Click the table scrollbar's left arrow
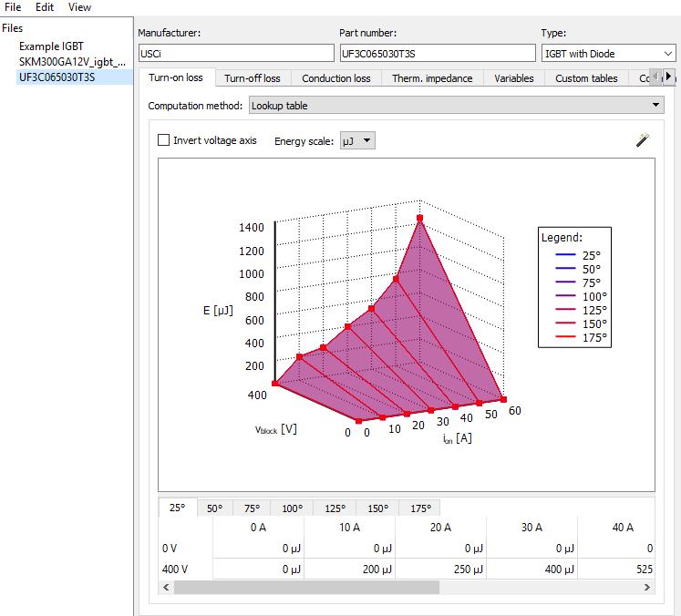Viewport: 681px width, 616px height. (x=166, y=587)
